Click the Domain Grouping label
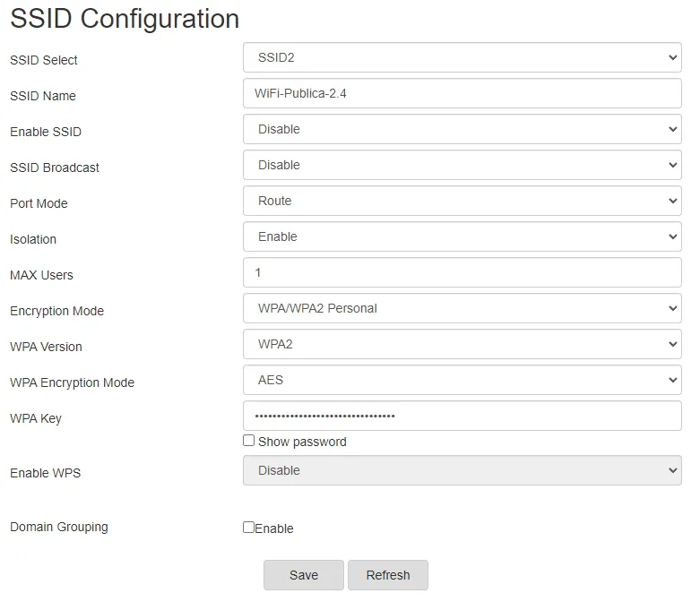 [59, 527]
